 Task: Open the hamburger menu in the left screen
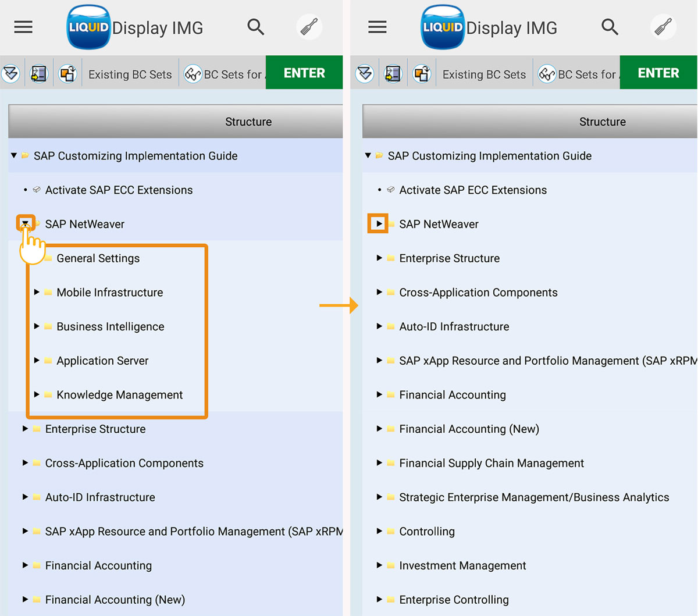click(x=23, y=27)
